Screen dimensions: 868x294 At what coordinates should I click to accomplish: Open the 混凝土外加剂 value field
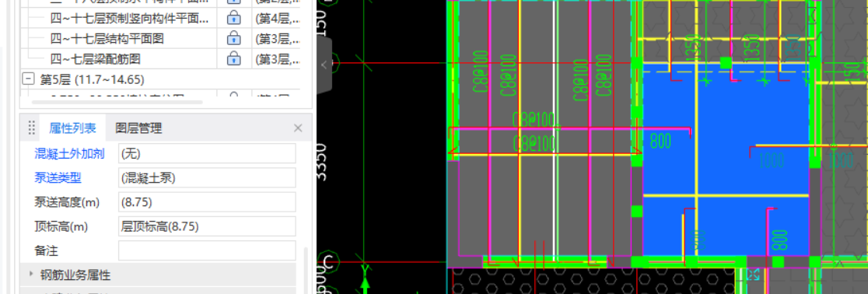pyautogui.click(x=207, y=153)
